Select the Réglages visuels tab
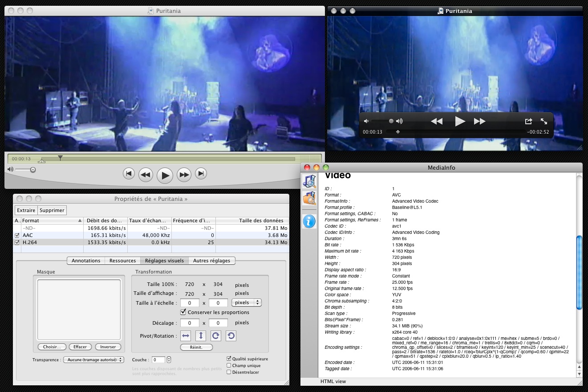This screenshot has height=392, width=588. point(164,261)
